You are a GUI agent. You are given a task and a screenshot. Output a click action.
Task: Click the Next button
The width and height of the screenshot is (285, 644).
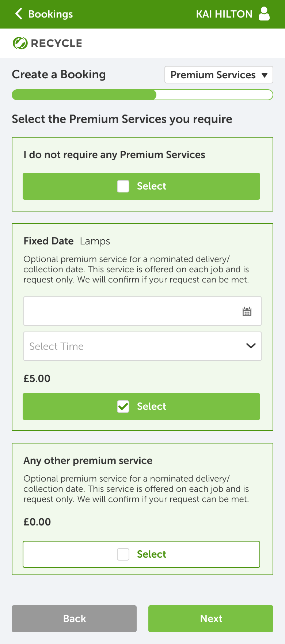tap(211, 619)
